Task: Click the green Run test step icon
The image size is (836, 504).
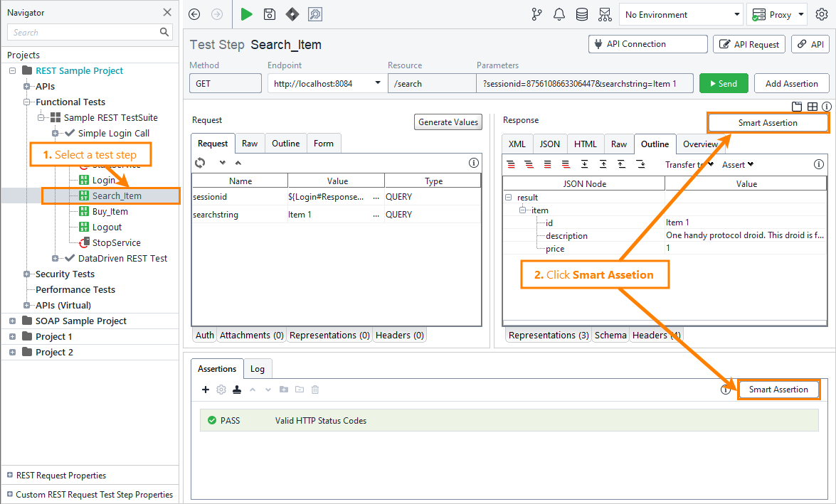Action: click(x=246, y=14)
